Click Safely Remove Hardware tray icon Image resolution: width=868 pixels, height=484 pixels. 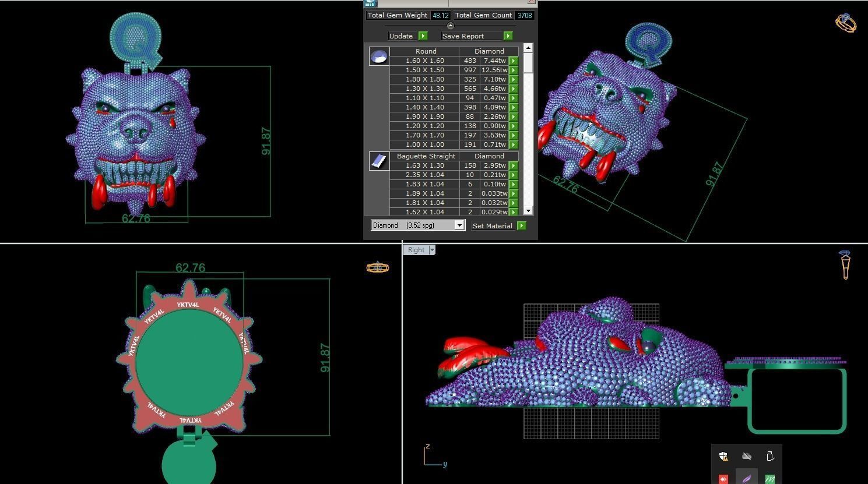tap(770, 456)
